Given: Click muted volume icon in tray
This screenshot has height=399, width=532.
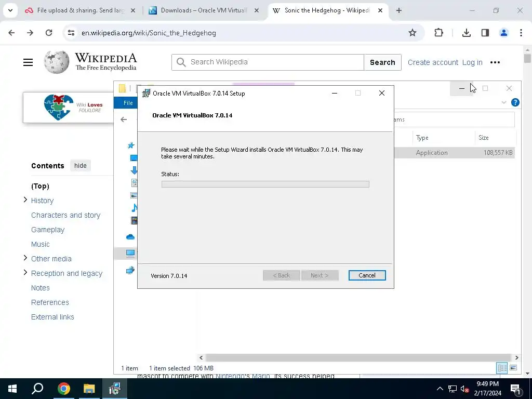Looking at the screenshot, I should click(x=465, y=389).
